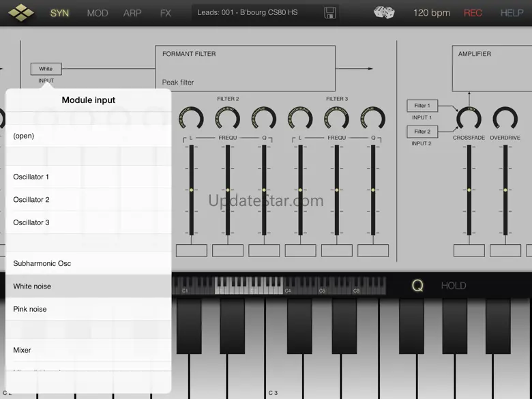Click the Crossfade knob in the amplifier
532x399 pixels.
[469, 119]
